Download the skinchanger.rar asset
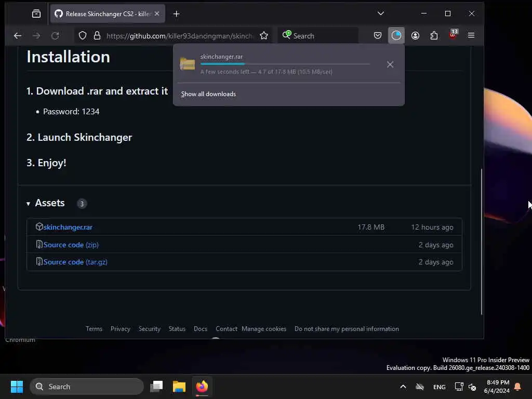Image resolution: width=532 pixels, height=399 pixels. pos(68,228)
